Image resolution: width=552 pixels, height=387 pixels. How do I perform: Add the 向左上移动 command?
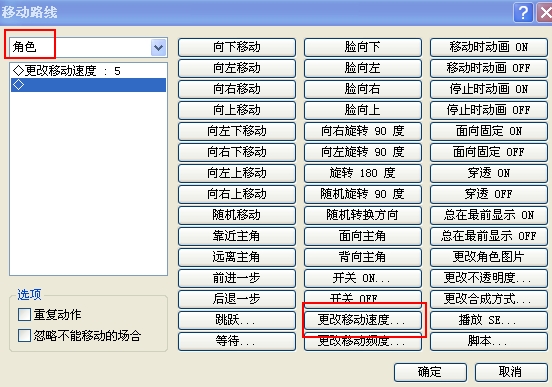point(237,173)
